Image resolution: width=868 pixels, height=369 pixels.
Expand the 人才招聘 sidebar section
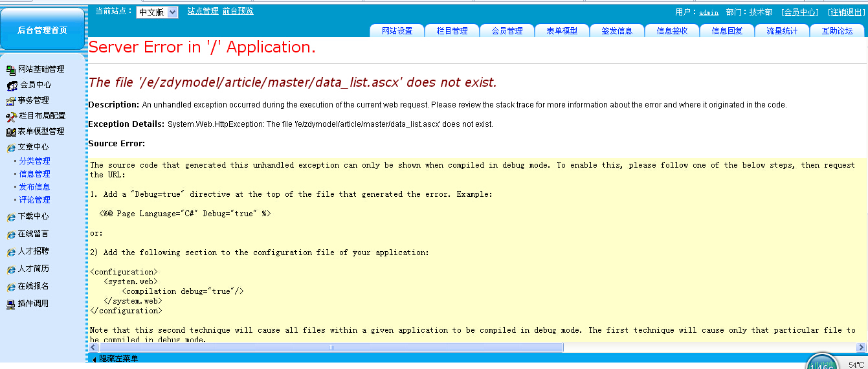pos(33,251)
